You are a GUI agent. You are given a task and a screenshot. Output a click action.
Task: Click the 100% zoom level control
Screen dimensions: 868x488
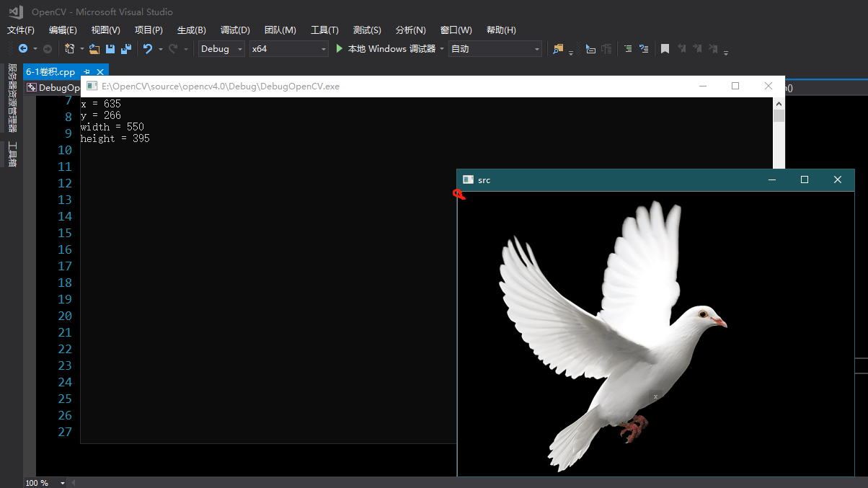(x=36, y=483)
